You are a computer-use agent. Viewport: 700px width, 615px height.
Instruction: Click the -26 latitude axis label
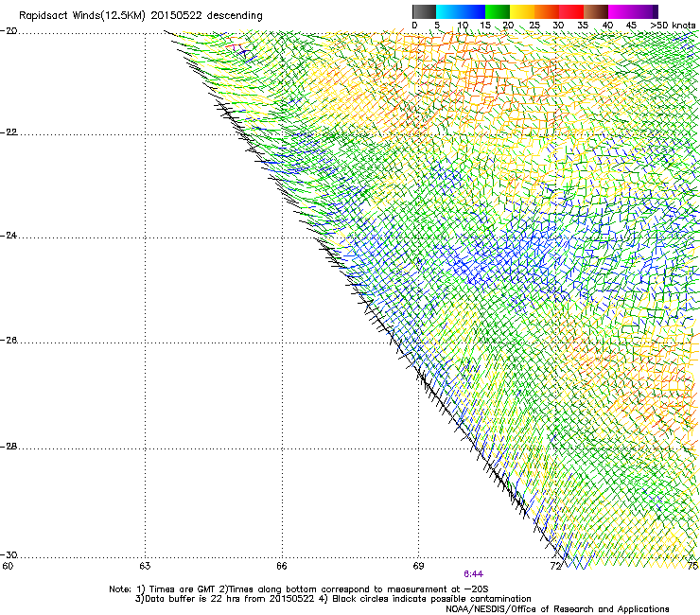click(9, 341)
